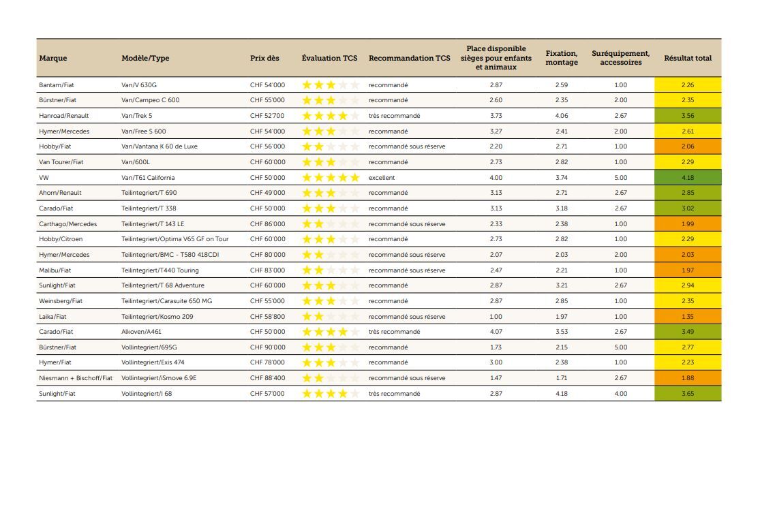Click the star rating in the VW row
This screenshot has width=760, height=532.
point(331,178)
